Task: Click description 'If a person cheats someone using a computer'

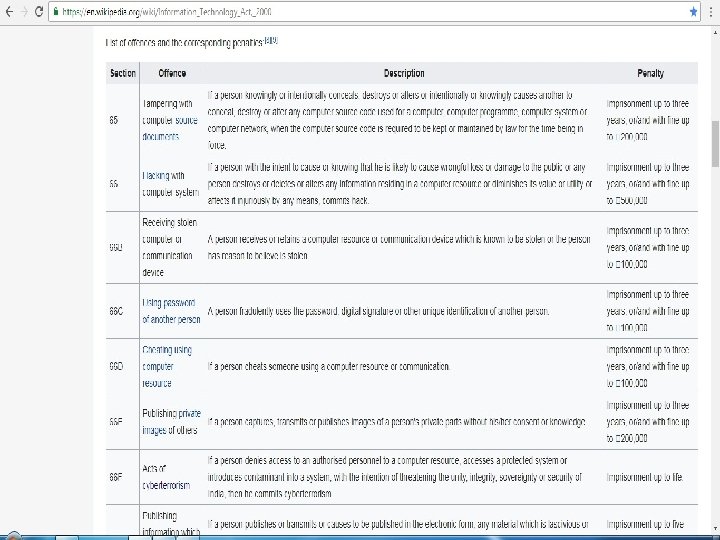Action: pos(328,366)
